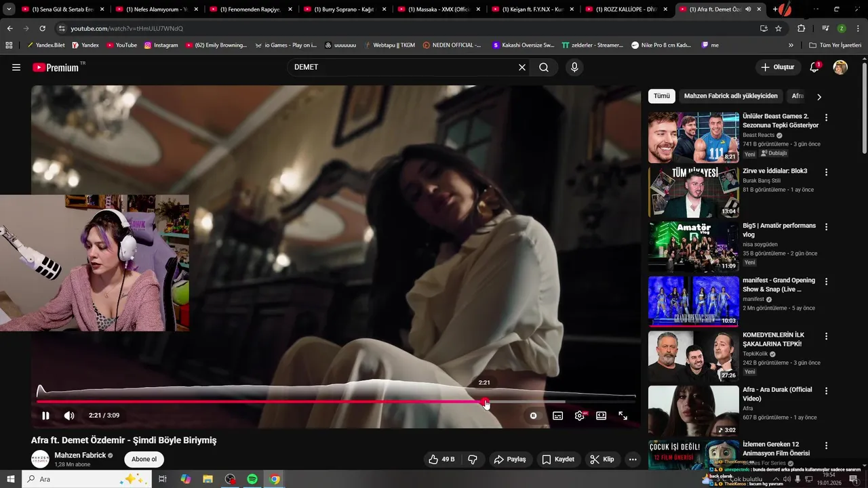The height and width of the screenshot is (488, 868).
Task: Mute the video player volume
Action: point(69,415)
